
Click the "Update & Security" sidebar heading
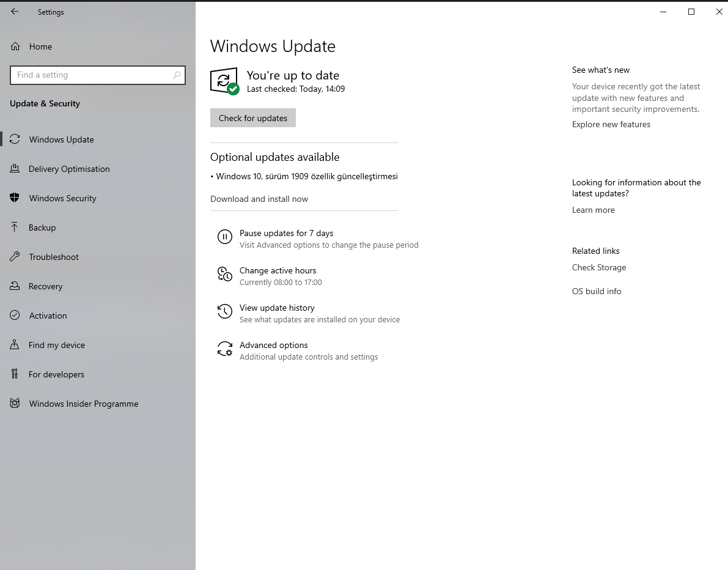45,103
